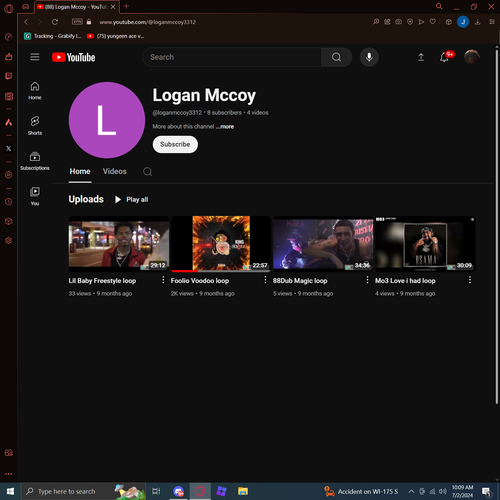Open a new tab with plus
Viewport: 500px width, 500px height.
126,6
